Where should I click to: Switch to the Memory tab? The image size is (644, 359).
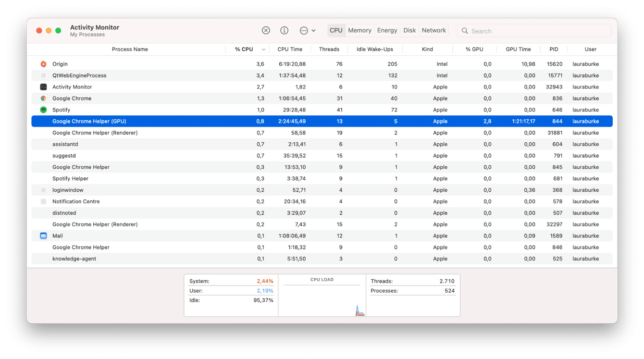[359, 30]
